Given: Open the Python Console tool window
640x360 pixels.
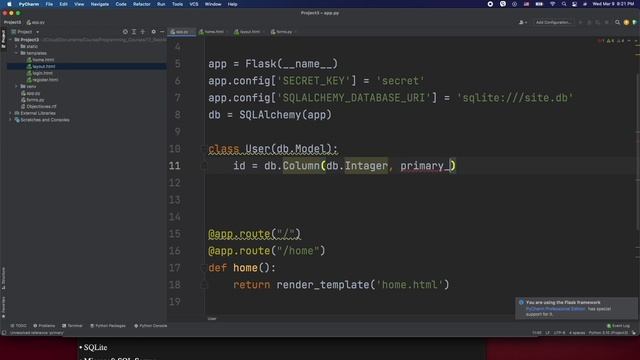Looking at the screenshot, I should tap(151, 326).
